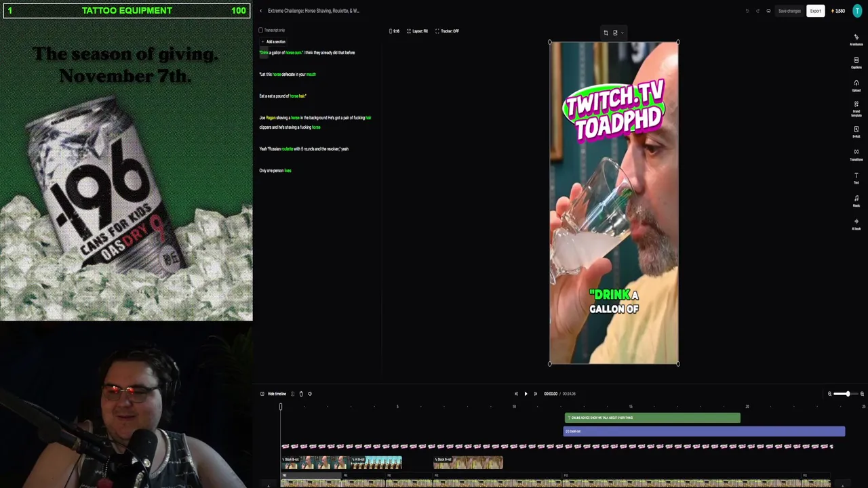Open the Layout: Fill selector
Image resolution: width=868 pixels, height=488 pixels.
417,31
